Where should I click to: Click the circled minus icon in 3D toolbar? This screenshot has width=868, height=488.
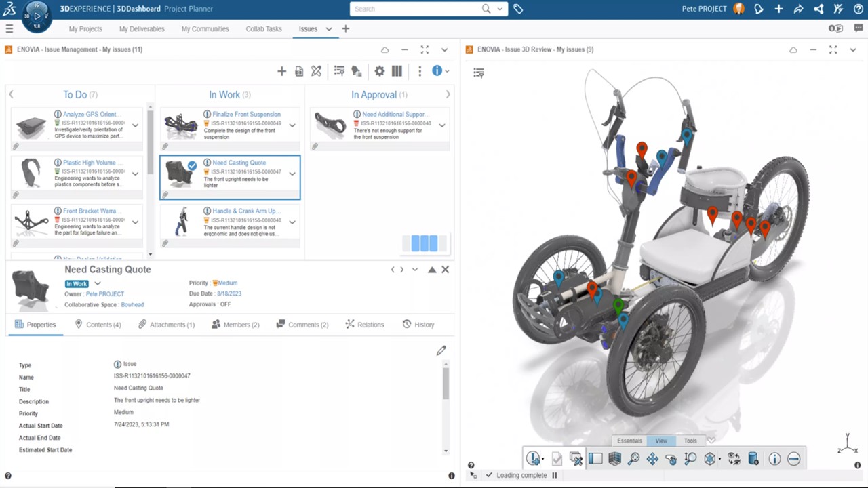tap(793, 459)
